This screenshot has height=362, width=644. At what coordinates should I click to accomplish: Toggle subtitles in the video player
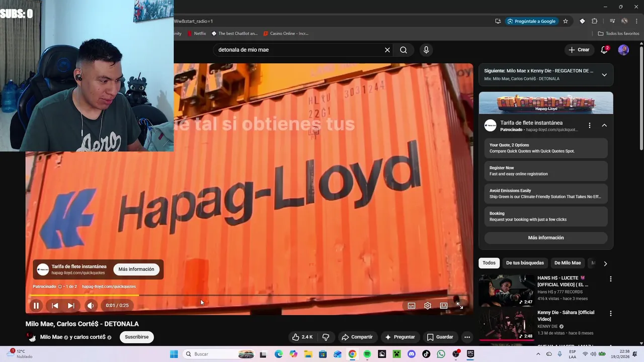(x=412, y=305)
